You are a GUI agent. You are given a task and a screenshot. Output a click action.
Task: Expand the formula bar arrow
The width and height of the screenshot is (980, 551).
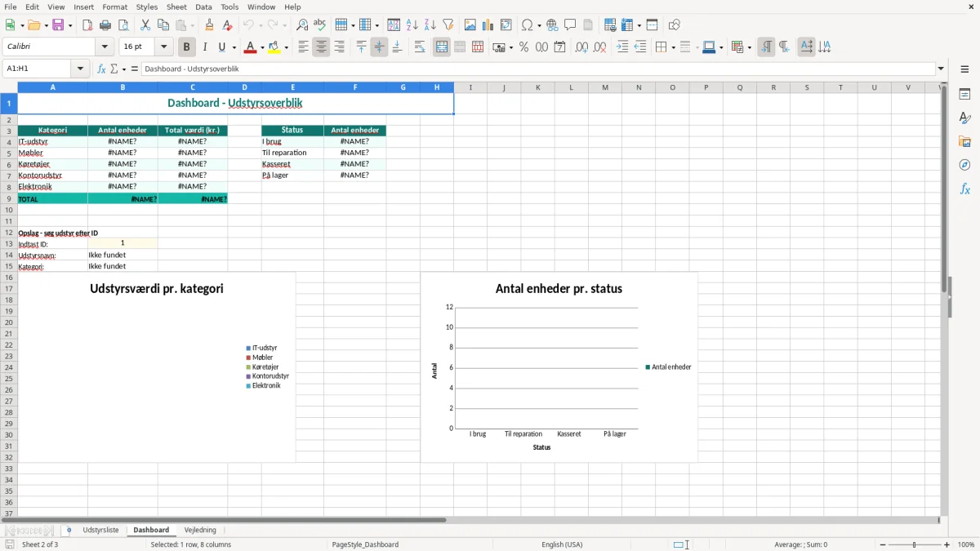942,69
